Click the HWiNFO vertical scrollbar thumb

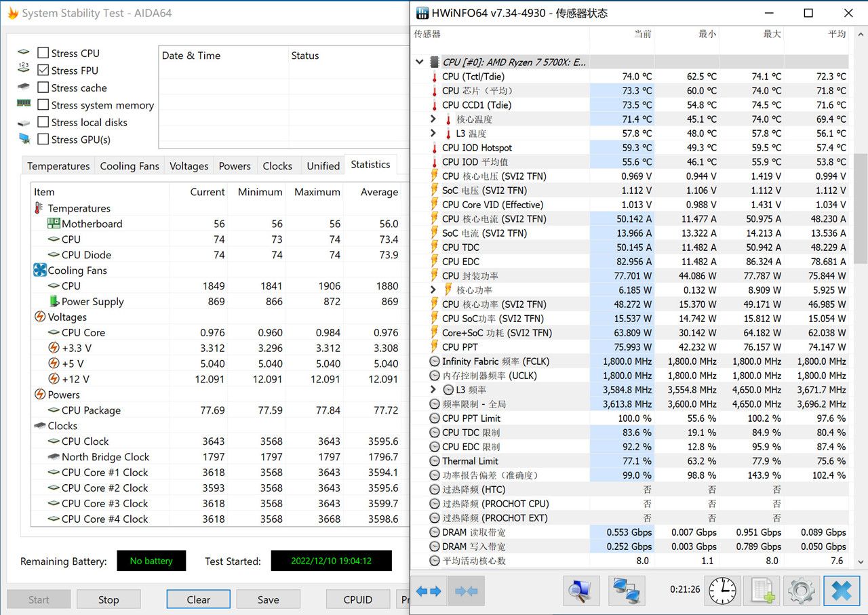tap(861, 207)
